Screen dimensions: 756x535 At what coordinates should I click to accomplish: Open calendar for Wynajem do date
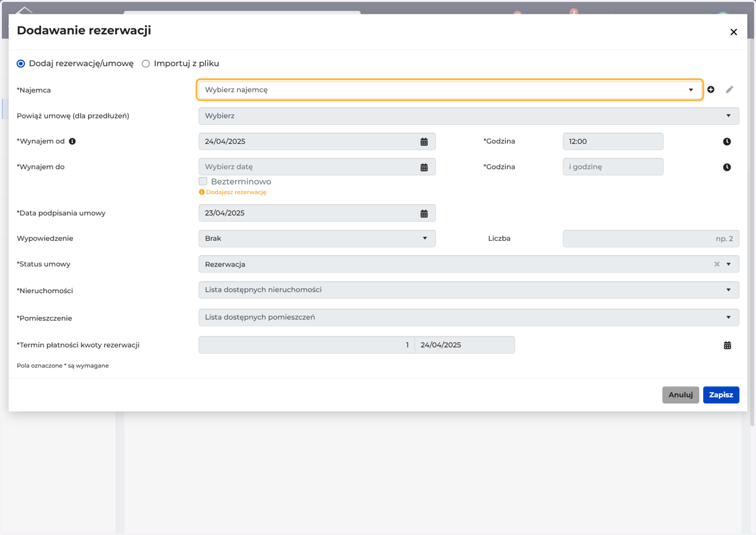pyautogui.click(x=424, y=167)
